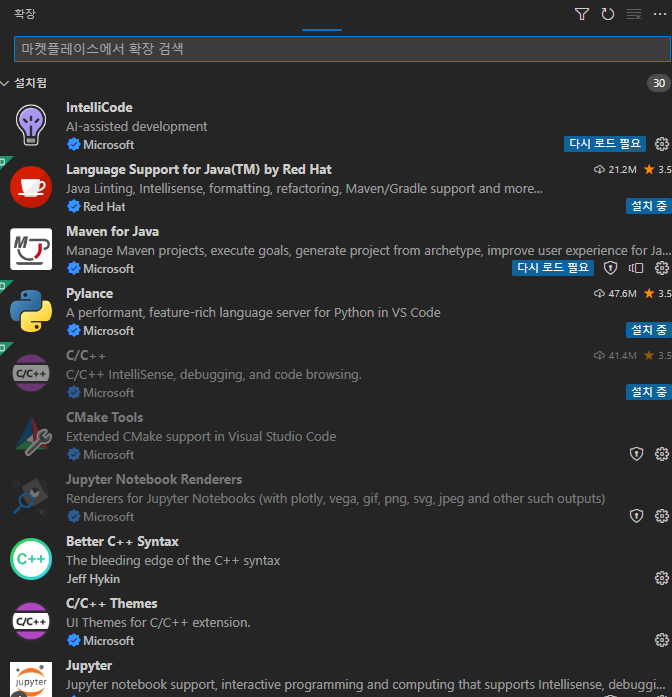Click Maven for Java remote sync icon
Image resolution: width=672 pixels, height=697 pixels.
coord(636,268)
